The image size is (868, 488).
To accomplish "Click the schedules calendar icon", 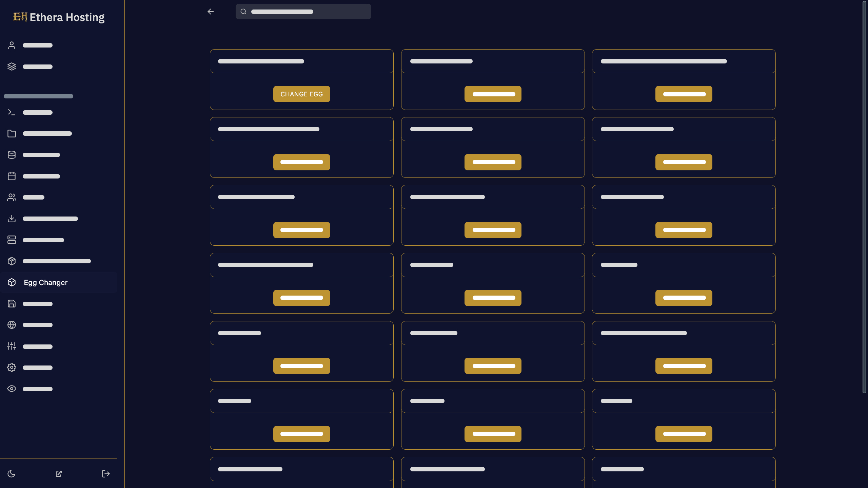I will [12, 176].
